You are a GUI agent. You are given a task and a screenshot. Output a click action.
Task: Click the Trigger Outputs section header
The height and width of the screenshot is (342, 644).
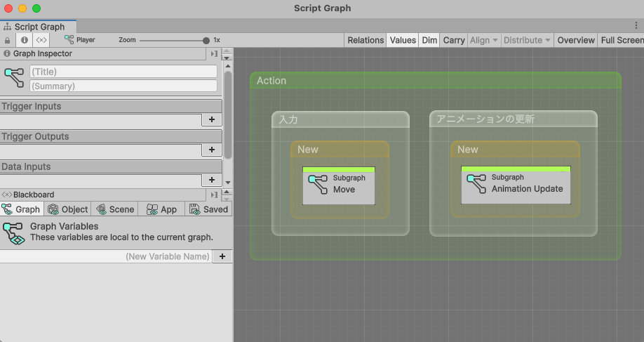(x=111, y=136)
